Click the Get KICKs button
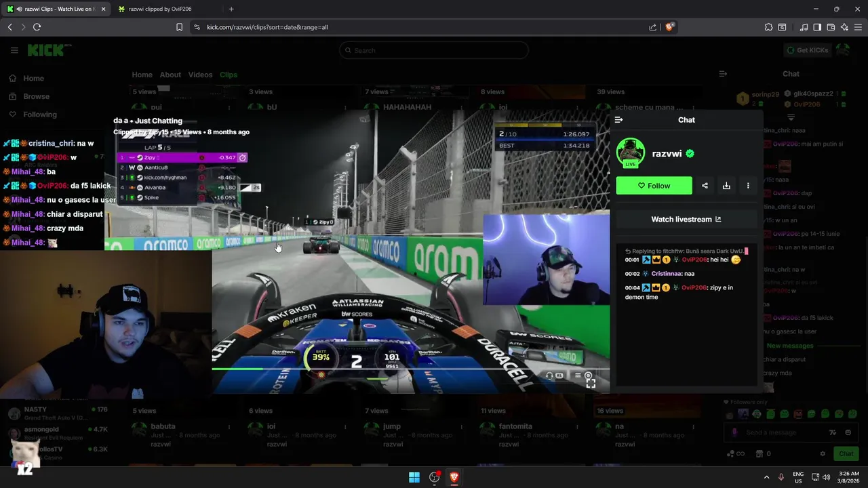 click(x=807, y=50)
